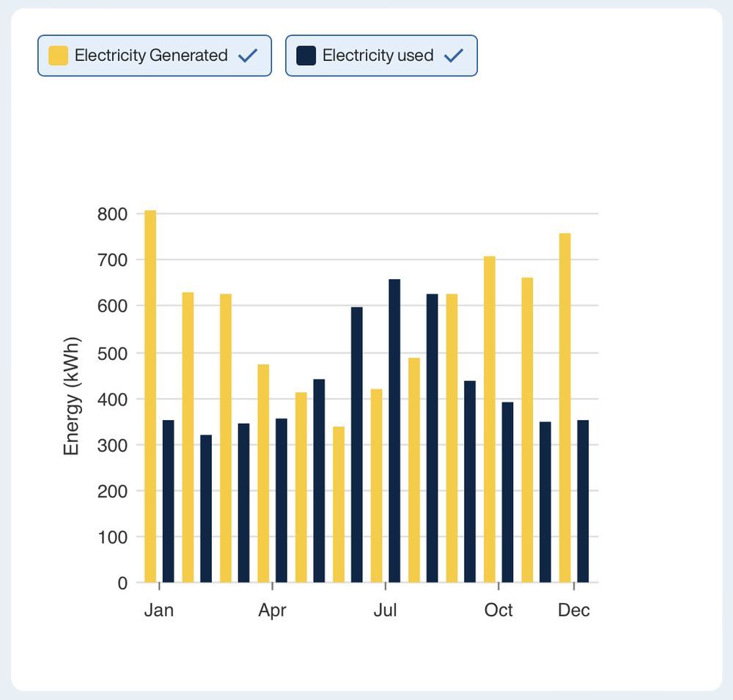
Task: Click the Jul axis label
Action: tap(386, 611)
